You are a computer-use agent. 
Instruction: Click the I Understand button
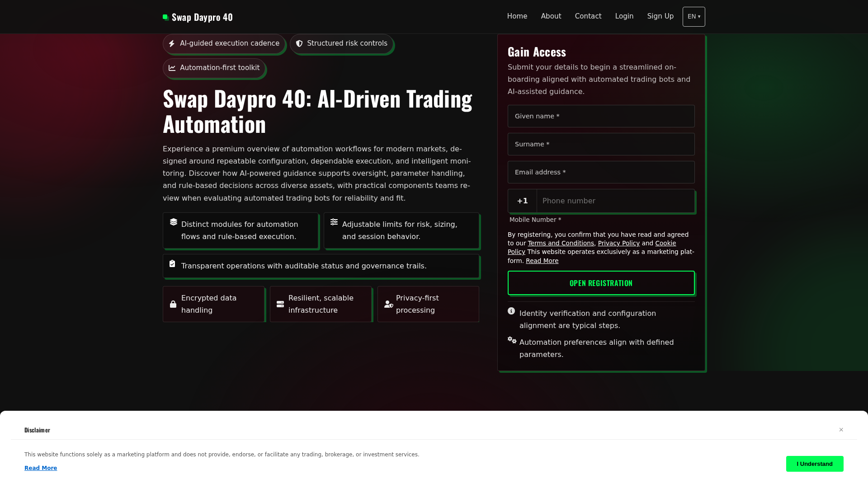pos(815,464)
